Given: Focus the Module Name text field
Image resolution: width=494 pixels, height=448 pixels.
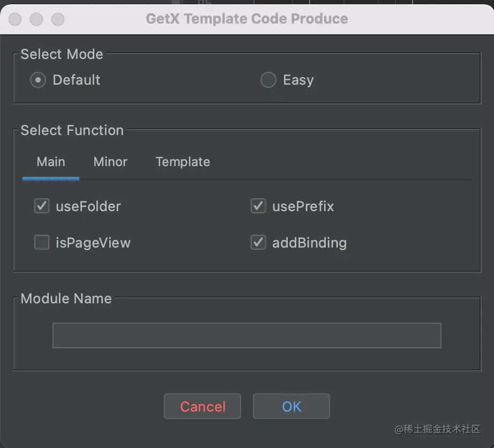Looking at the screenshot, I should click(x=246, y=335).
